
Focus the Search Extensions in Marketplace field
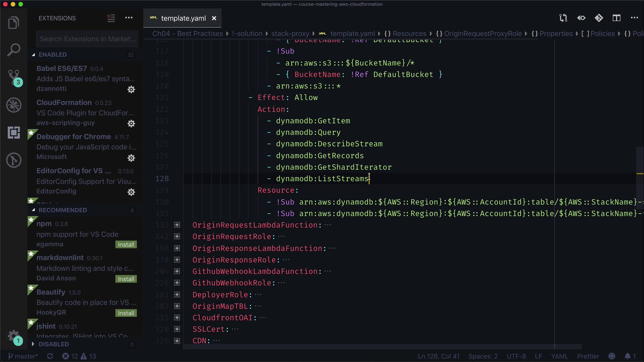[87, 39]
